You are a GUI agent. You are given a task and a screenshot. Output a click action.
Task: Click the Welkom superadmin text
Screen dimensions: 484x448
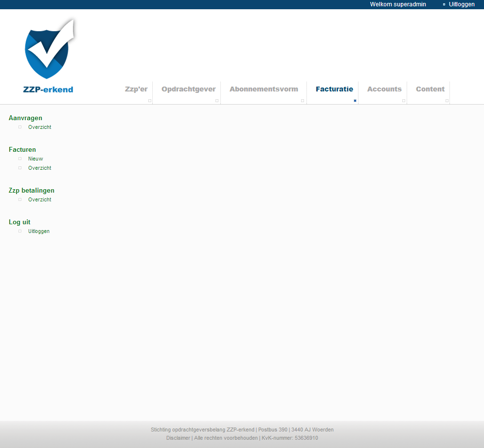[x=398, y=4]
